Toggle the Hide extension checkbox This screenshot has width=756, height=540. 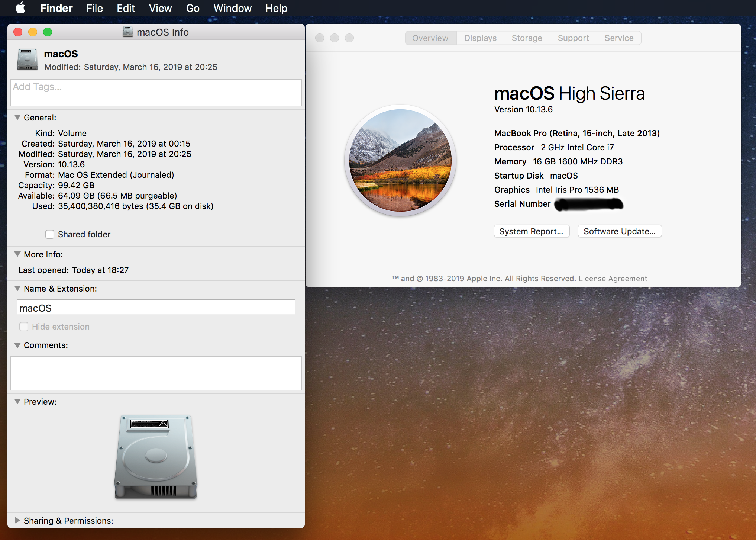tap(24, 327)
